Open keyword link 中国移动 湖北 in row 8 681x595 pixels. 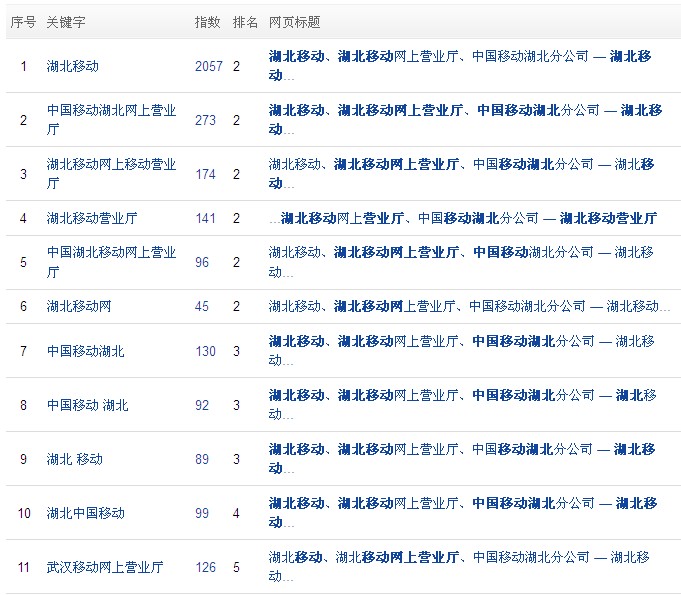point(87,405)
